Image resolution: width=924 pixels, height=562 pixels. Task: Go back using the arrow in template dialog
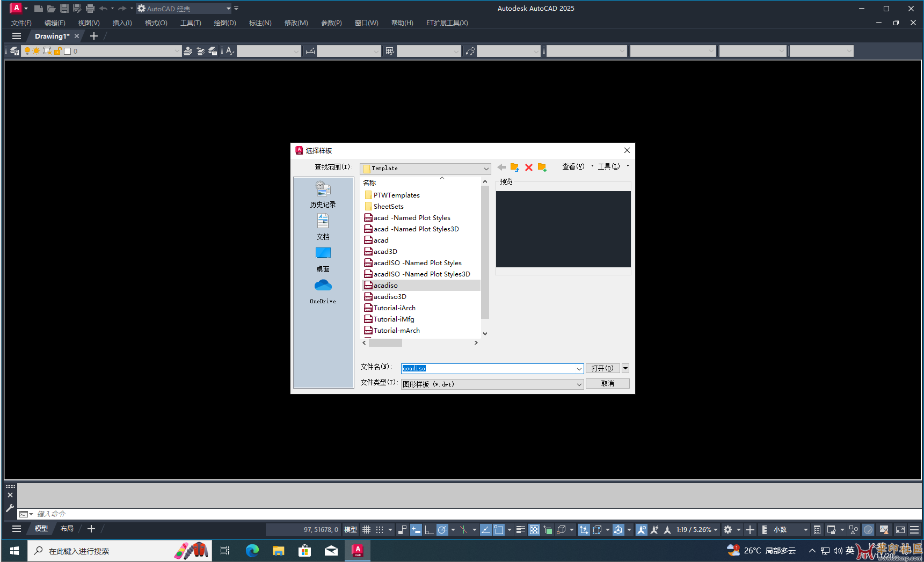click(501, 167)
